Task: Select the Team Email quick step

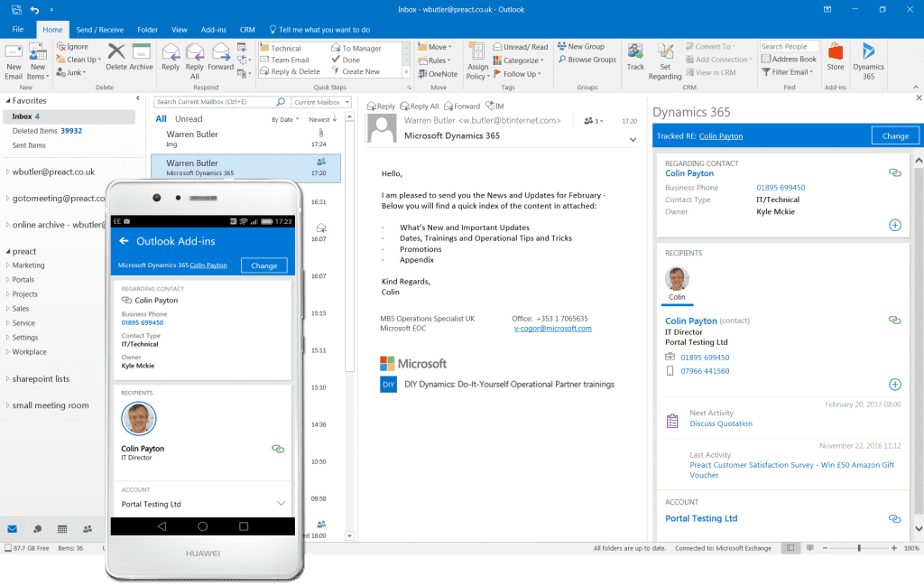Action: point(284,60)
